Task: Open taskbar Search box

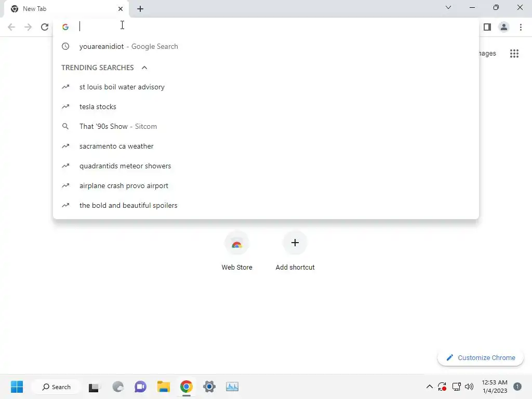Action: pyautogui.click(x=56, y=387)
